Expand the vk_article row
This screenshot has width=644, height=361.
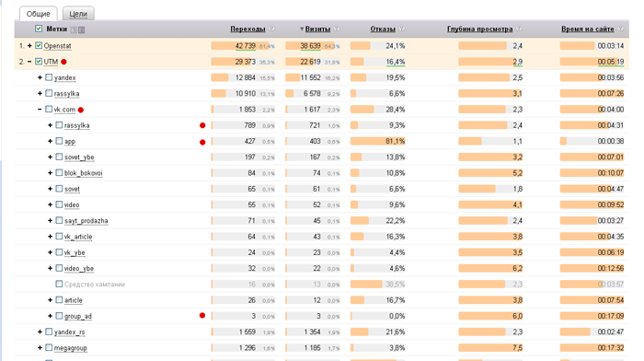pos(50,237)
